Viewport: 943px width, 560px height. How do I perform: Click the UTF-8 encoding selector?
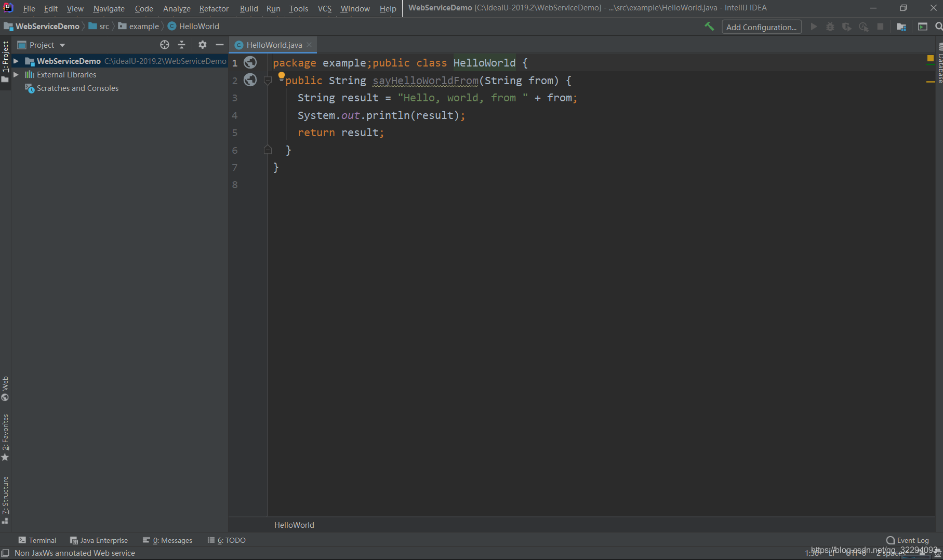pos(856,553)
